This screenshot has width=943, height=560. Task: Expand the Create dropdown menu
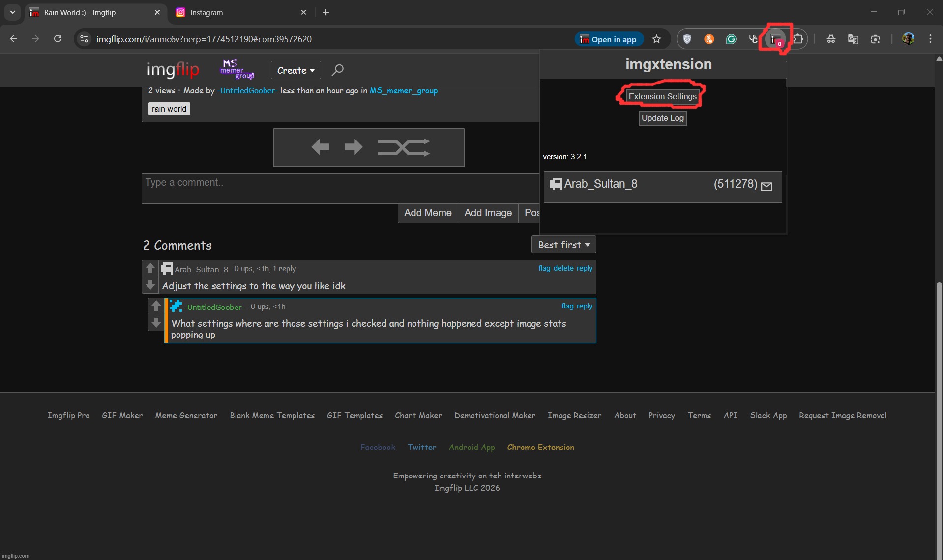295,70
